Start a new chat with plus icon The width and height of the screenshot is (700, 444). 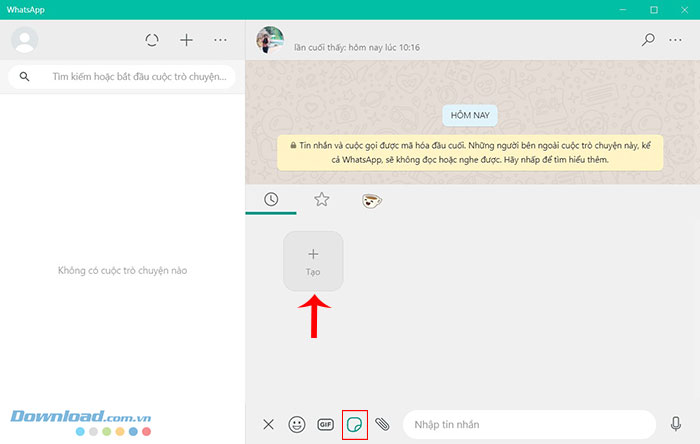click(x=186, y=40)
